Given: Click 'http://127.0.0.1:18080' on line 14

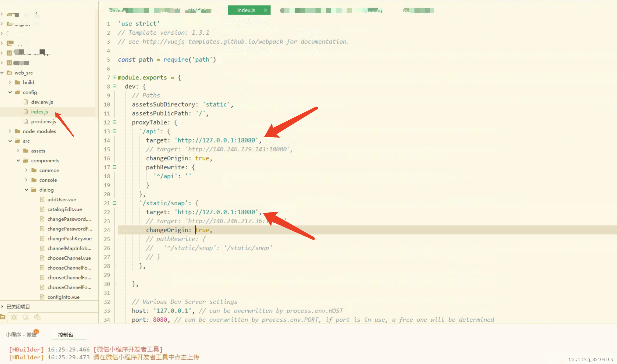Looking at the screenshot, I should 216,140.
